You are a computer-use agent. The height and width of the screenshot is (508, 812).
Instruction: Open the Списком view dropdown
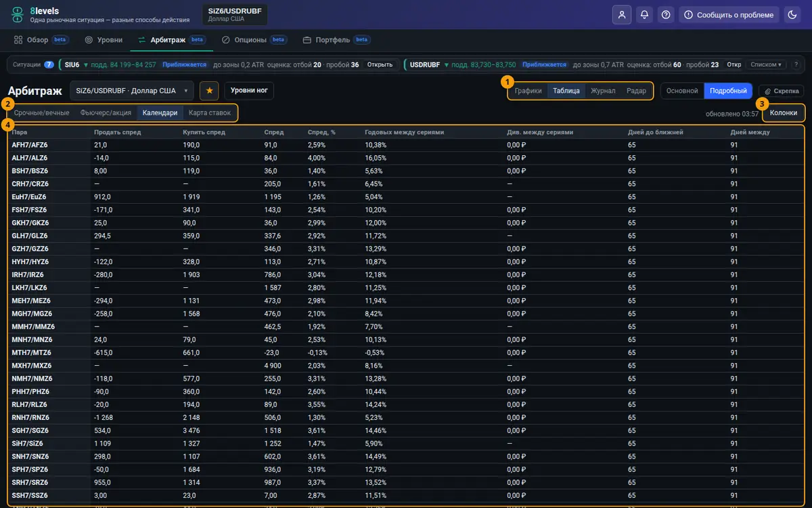(766, 65)
